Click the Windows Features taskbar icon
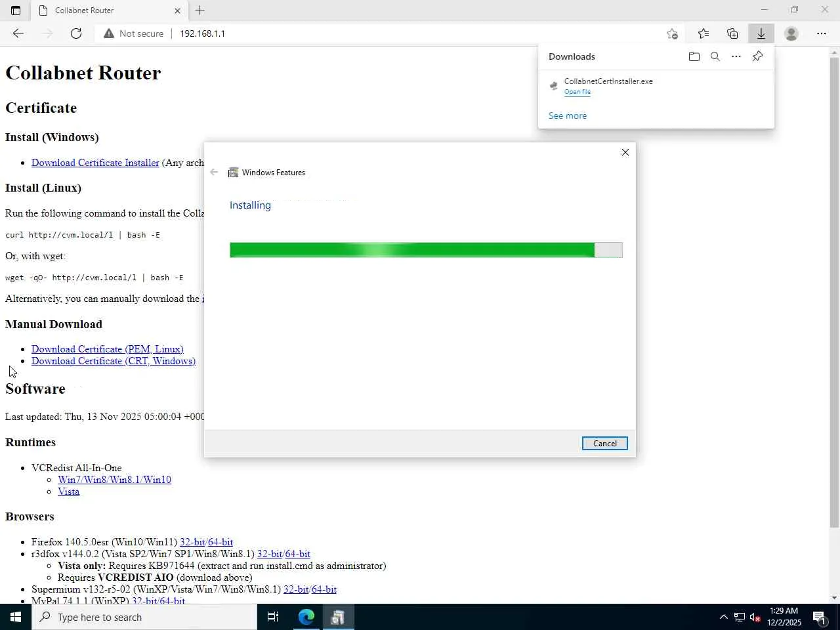The height and width of the screenshot is (630, 840). pyautogui.click(x=338, y=617)
